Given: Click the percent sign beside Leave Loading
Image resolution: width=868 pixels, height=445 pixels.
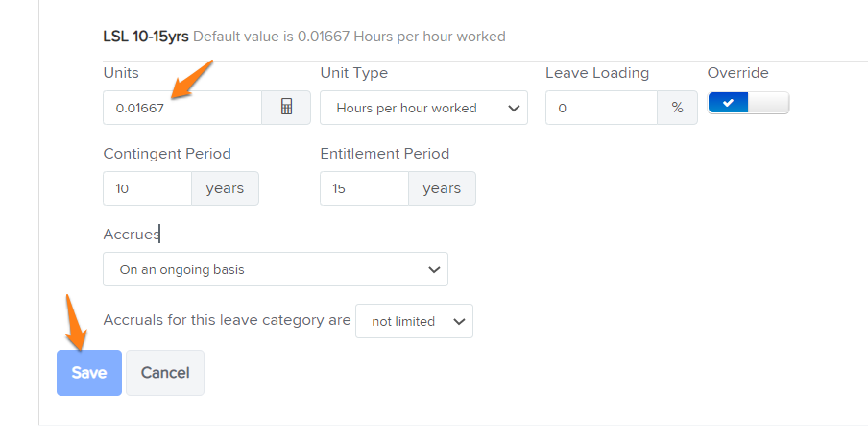Looking at the screenshot, I should pyautogui.click(x=677, y=108).
